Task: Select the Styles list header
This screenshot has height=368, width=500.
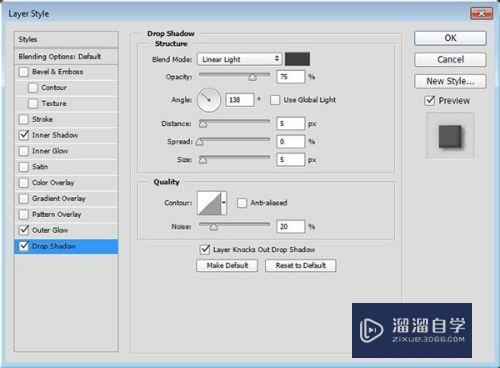Action: point(66,39)
